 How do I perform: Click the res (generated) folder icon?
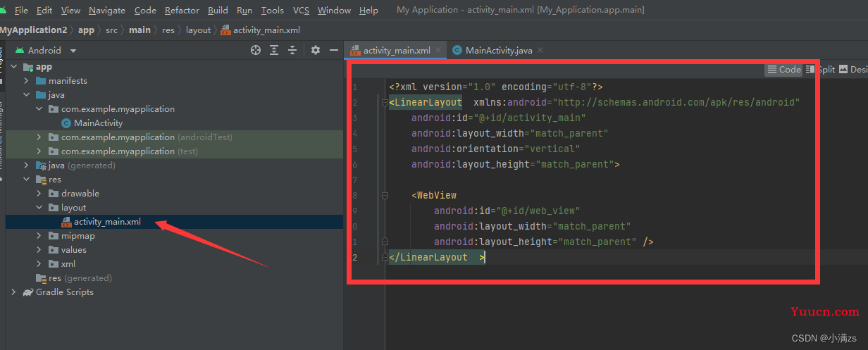pyautogui.click(x=41, y=278)
